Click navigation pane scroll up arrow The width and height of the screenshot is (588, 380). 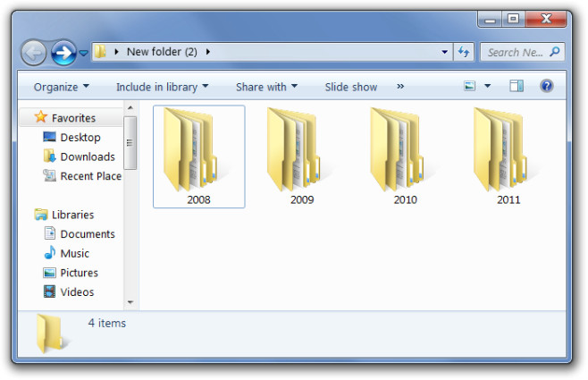(130, 108)
